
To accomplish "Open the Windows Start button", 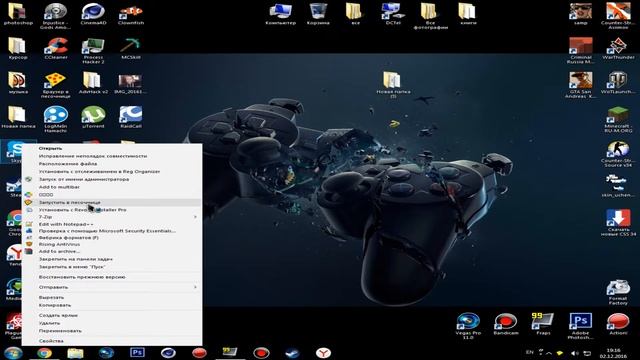I will (13, 353).
